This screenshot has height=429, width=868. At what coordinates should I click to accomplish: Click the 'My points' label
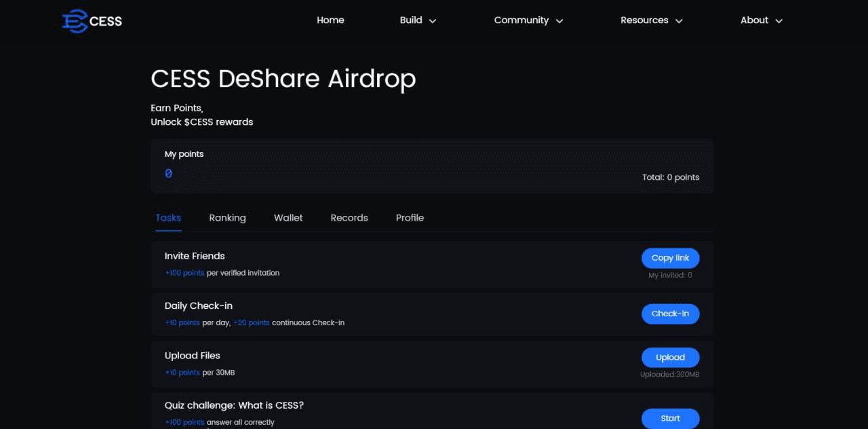[x=184, y=154]
